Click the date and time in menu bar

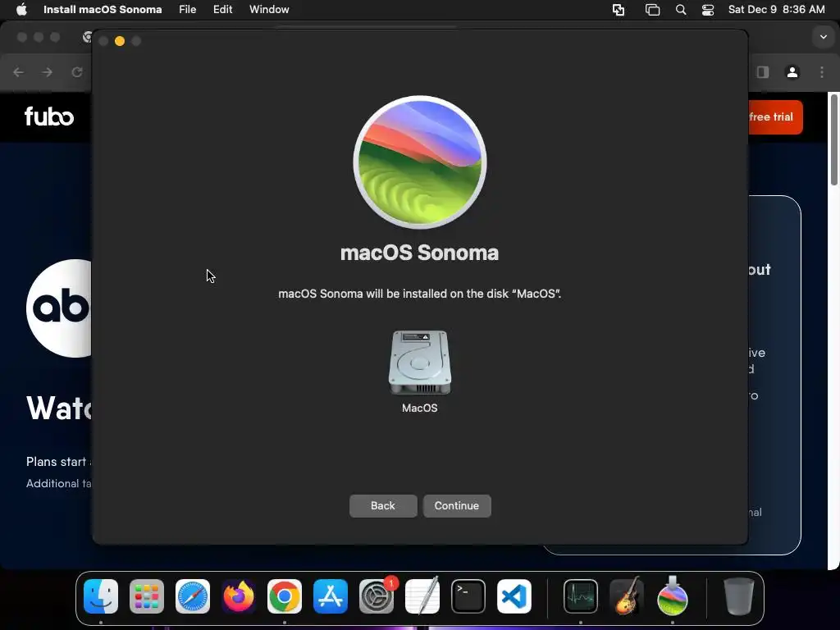point(776,9)
